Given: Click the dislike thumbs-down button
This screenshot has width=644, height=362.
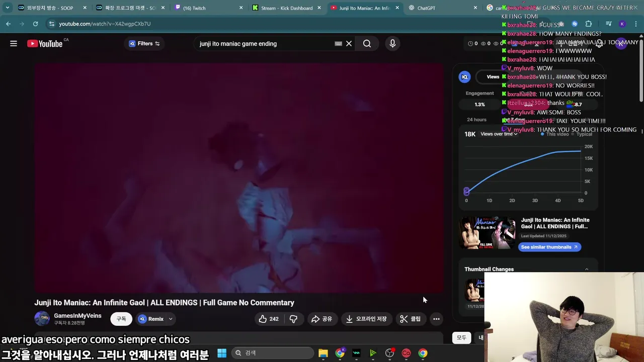Looking at the screenshot, I should pyautogui.click(x=293, y=319).
